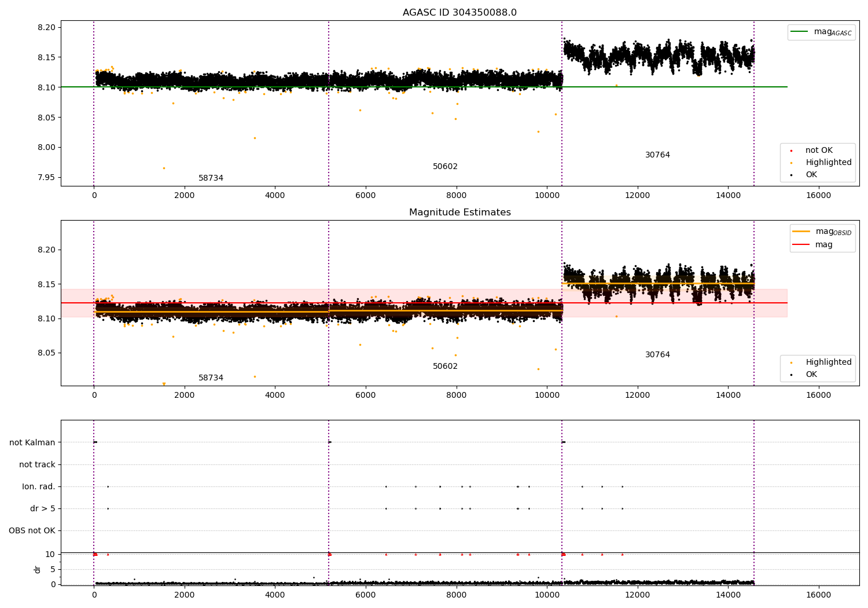
Task: Click the 58734 obsid annotation in top plot
Action: (x=211, y=178)
